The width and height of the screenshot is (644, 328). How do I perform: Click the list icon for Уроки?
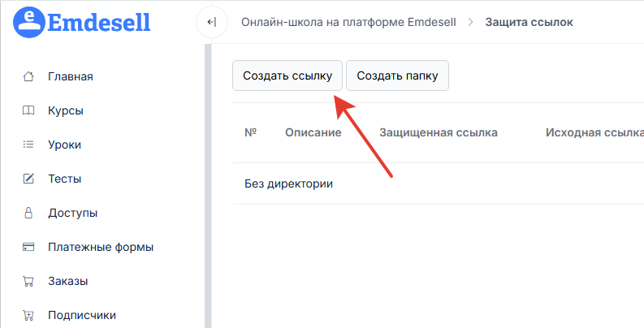coord(28,145)
